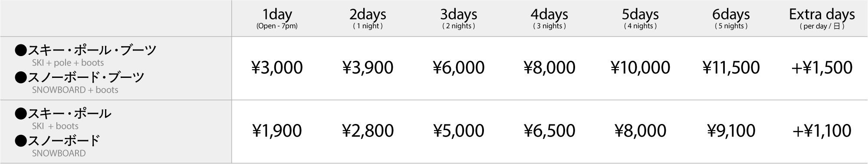Screen dimensions: 868x164
Task: Click the ¥2,800 price cell
Action: [x=368, y=131]
